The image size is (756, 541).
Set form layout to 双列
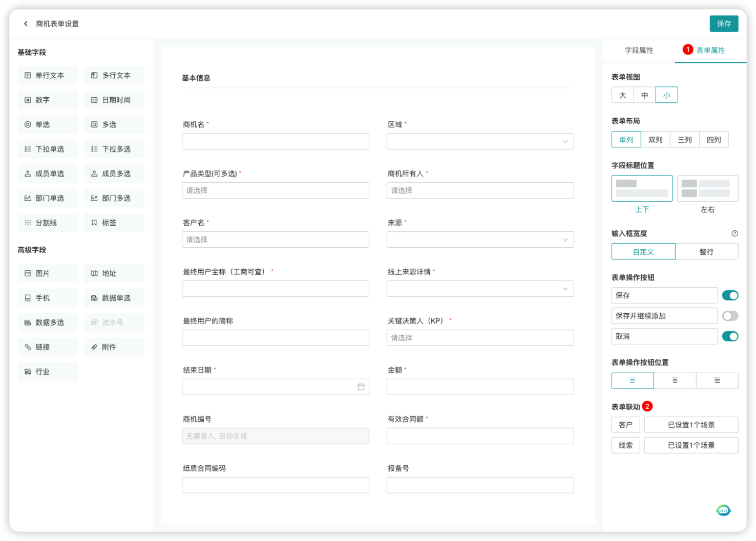coord(655,140)
